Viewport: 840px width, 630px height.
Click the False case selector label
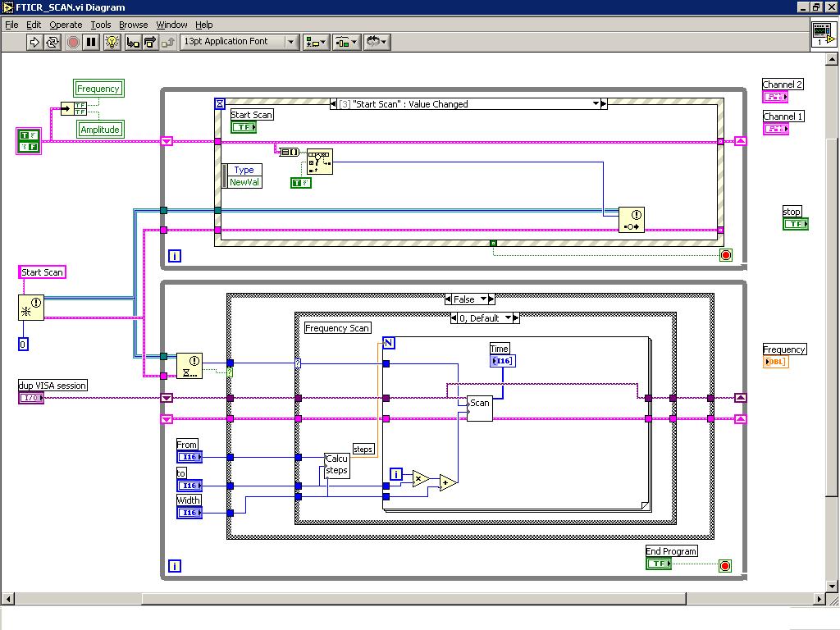click(464, 299)
